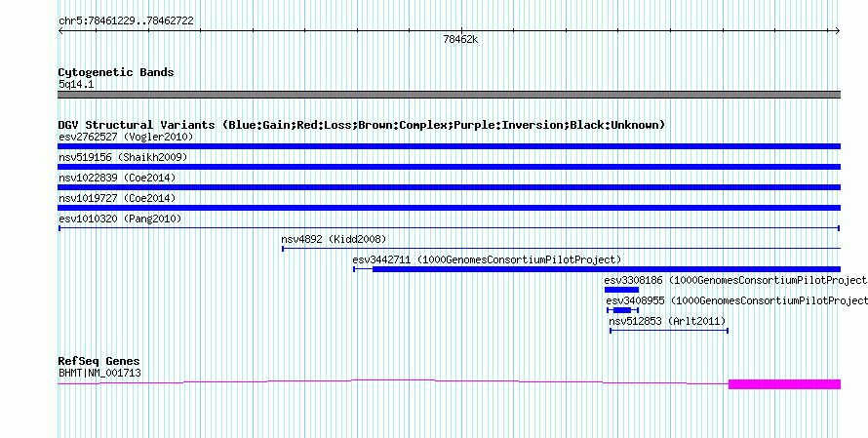The height and width of the screenshot is (438, 868).
Task: Open nsv4892 (Kidd2008) variant label
Action: (x=334, y=239)
